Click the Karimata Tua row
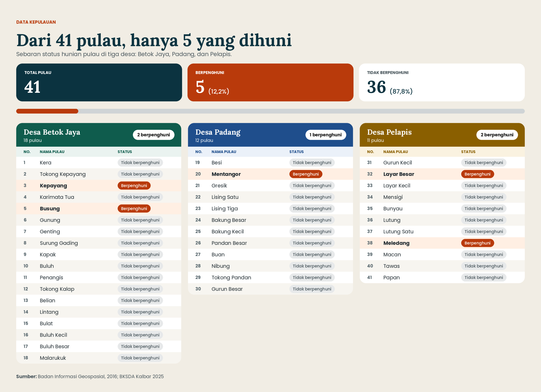Screen dimensions: 541x392 (98, 197)
